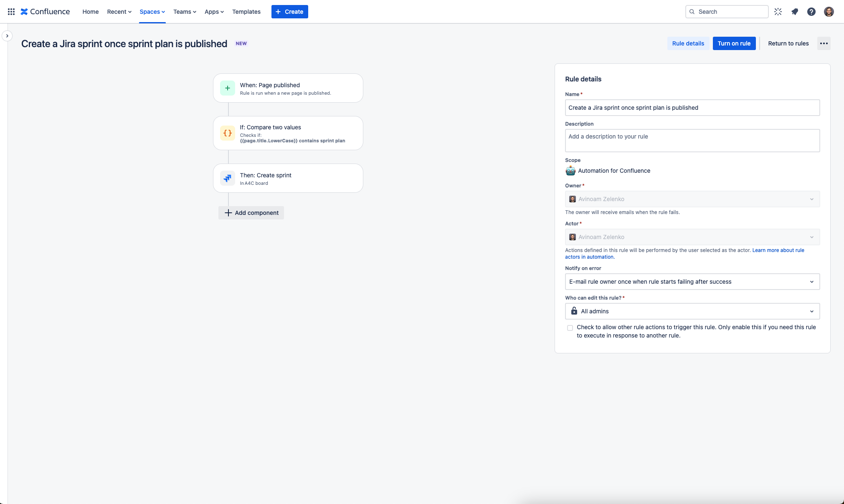
Task: Open the notifications bell icon
Action: click(x=795, y=12)
